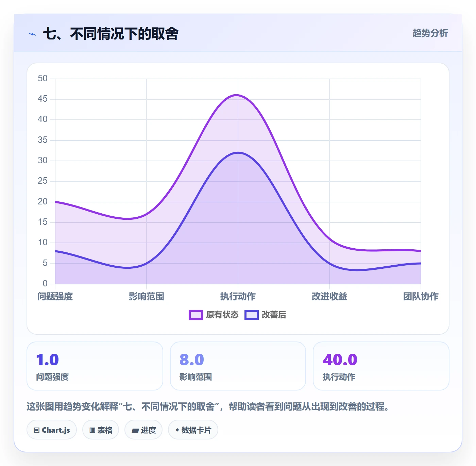The image size is (476, 466).
Task: Select the Chart.js tag
Action: point(52,430)
